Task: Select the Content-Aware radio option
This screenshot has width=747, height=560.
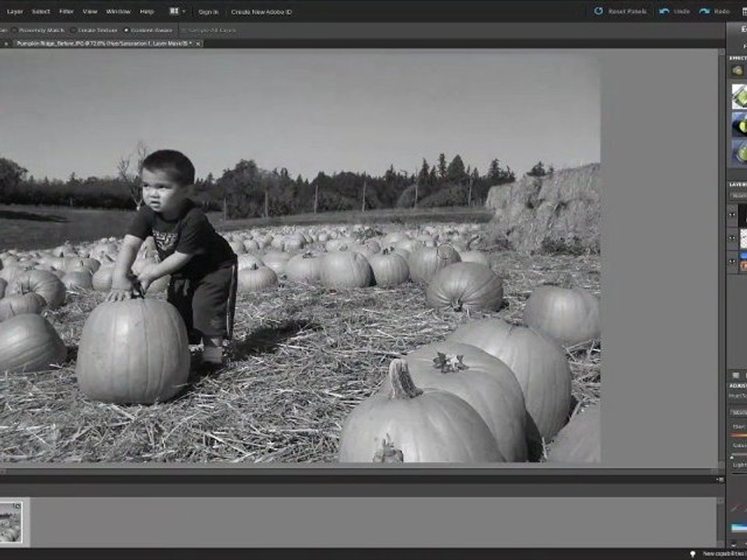Action: (x=148, y=30)
